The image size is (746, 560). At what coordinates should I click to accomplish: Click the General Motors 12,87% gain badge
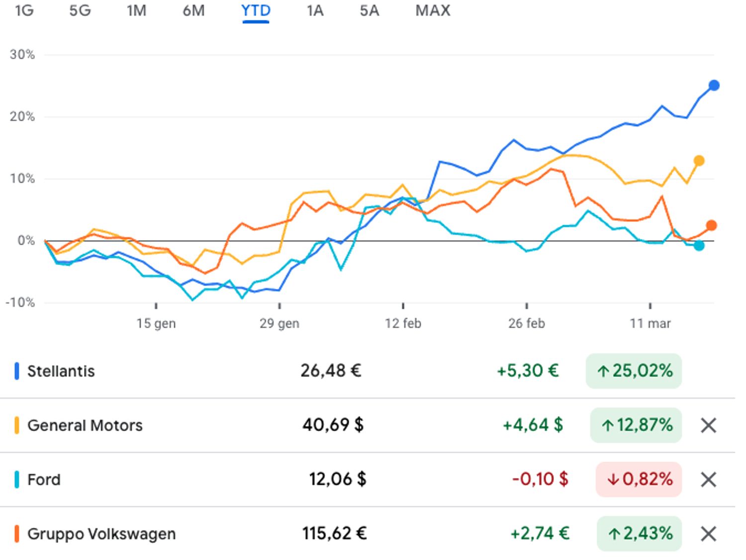tap(636, 425)
